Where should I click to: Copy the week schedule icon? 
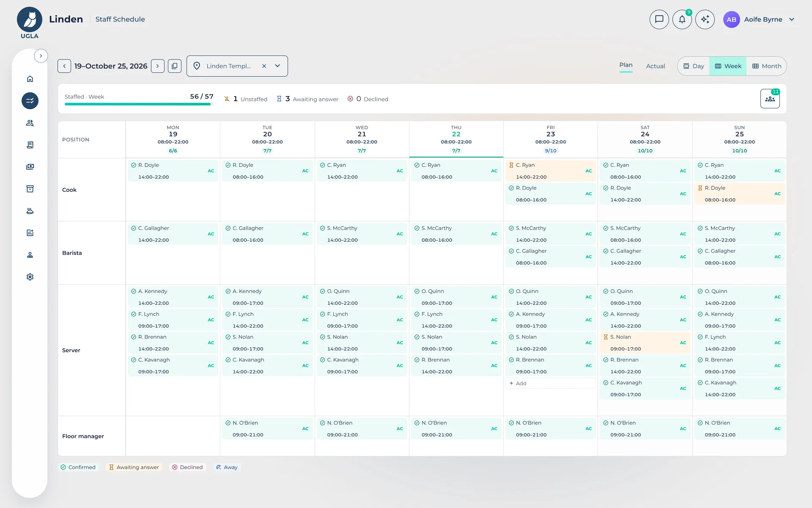(x=175, y=66)
